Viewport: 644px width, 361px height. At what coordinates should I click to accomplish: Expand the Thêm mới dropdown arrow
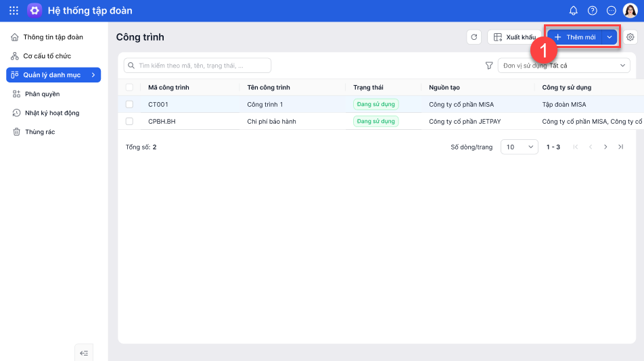609,37
